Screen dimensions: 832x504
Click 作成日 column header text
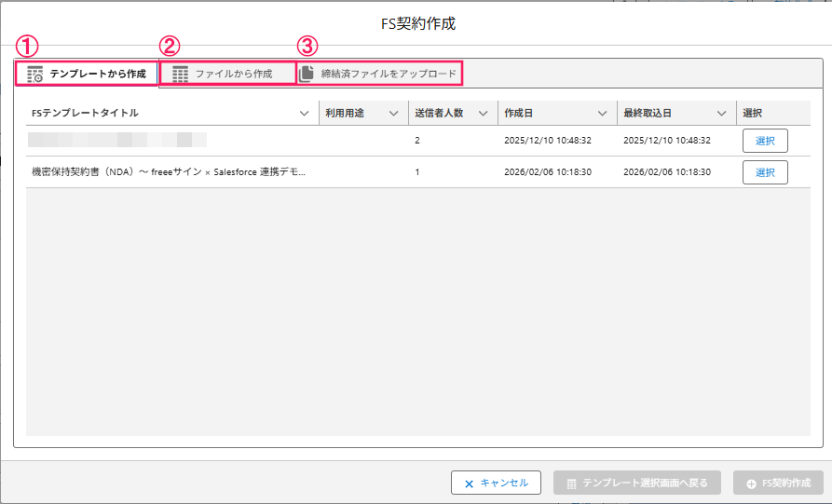[x=518, y=113]
